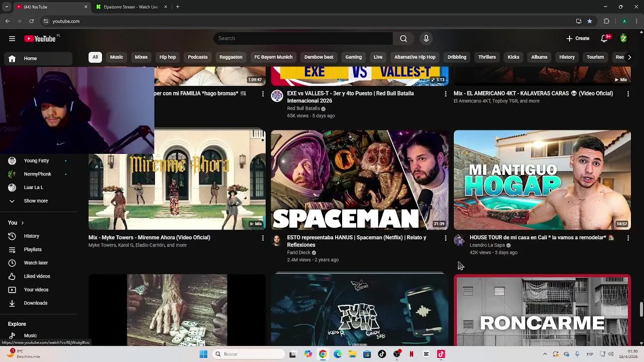Expand the You section chevron
The width and height of the screenshot is (644, 362).
(22, 223)
